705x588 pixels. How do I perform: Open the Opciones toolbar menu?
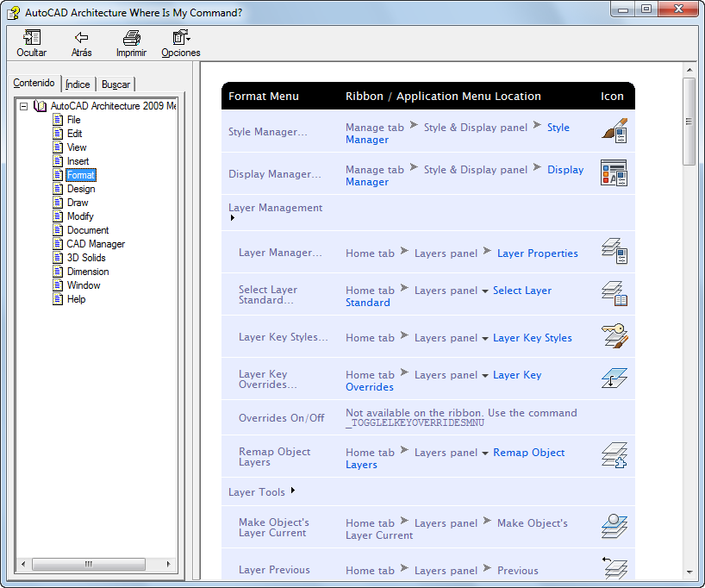tap(181, 37)
